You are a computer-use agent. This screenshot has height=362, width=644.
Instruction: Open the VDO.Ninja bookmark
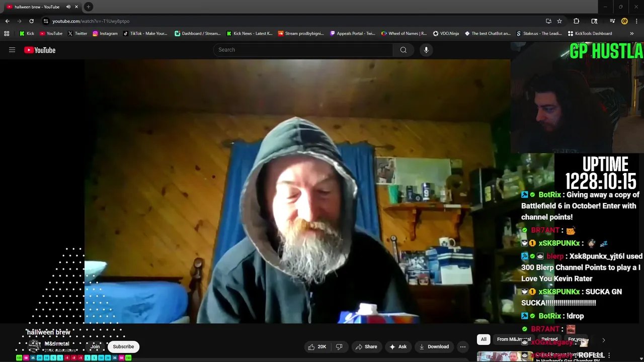point(446,34)
